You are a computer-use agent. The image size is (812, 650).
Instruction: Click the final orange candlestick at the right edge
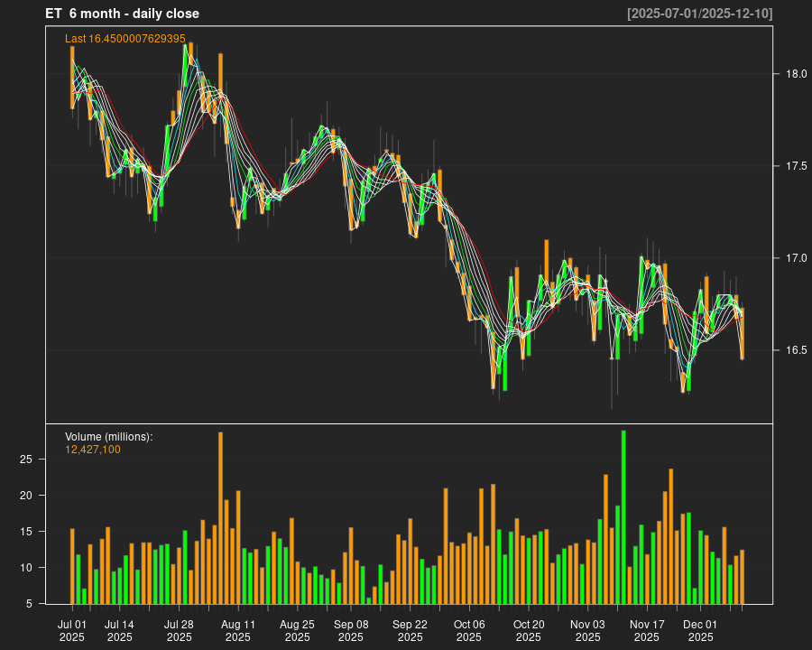click(x=743, y=334)
